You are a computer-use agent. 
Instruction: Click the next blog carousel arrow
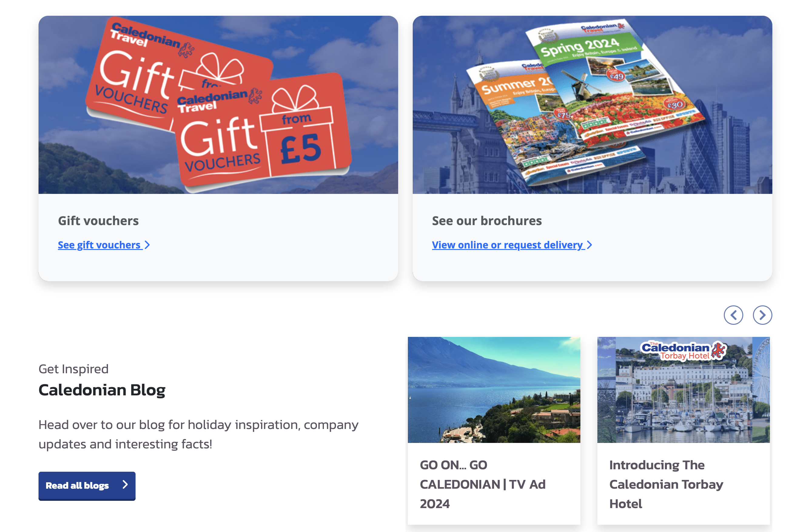pyautogui.click(x=762, y=315)
